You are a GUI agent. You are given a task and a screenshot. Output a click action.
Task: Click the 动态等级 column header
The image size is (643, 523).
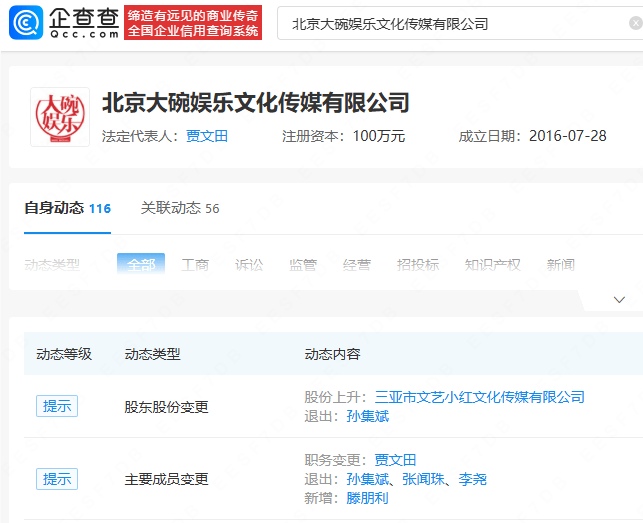(64, 354)
